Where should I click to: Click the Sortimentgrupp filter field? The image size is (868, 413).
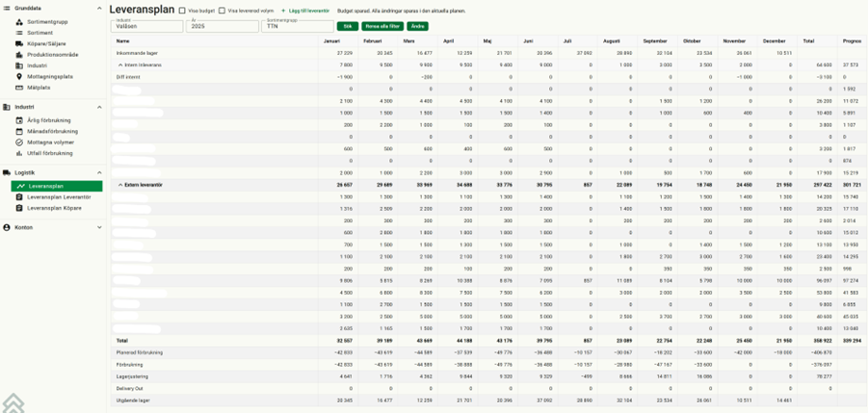(x=298, y=26)
